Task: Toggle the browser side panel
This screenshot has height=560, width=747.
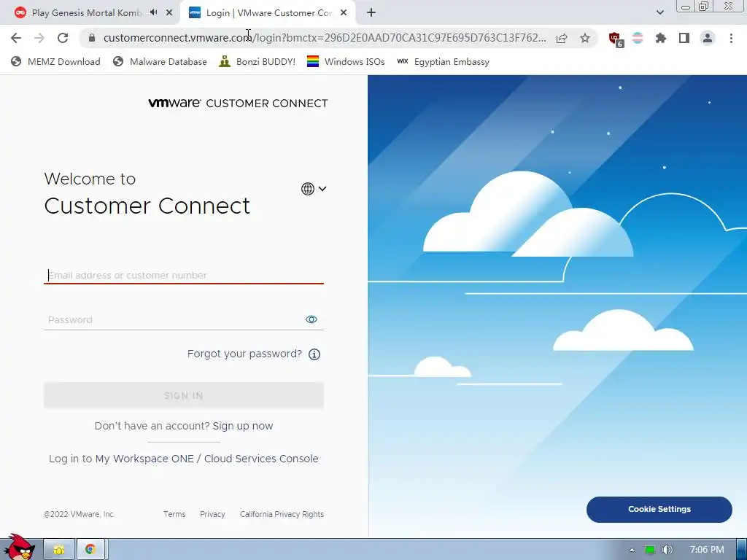Action: (x=684, y=38)
